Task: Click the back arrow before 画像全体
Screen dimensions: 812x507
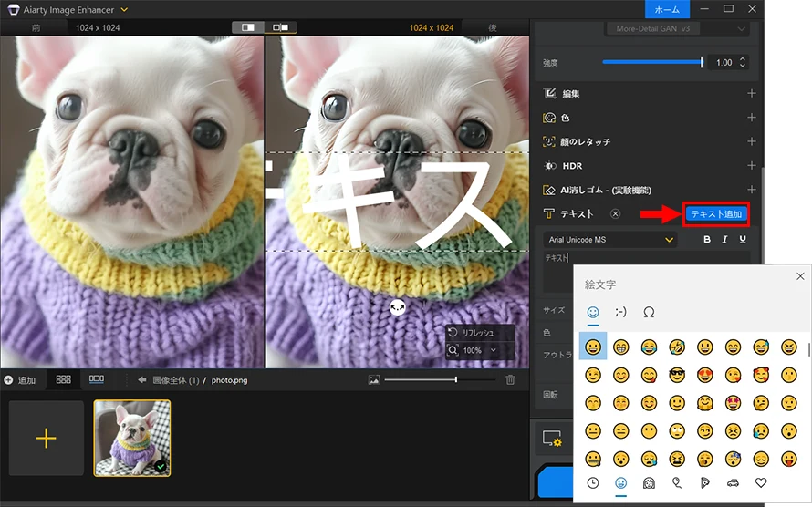Action: pyautogui.click(x=142, y=379)
